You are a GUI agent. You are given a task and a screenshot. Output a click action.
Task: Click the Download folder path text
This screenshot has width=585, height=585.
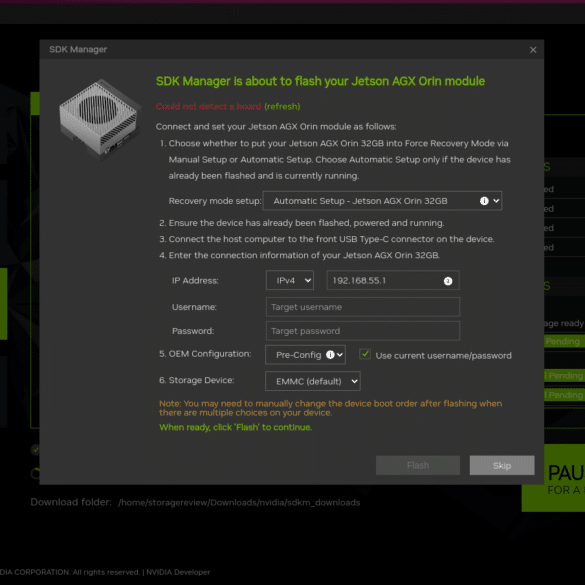pos(239,503)
